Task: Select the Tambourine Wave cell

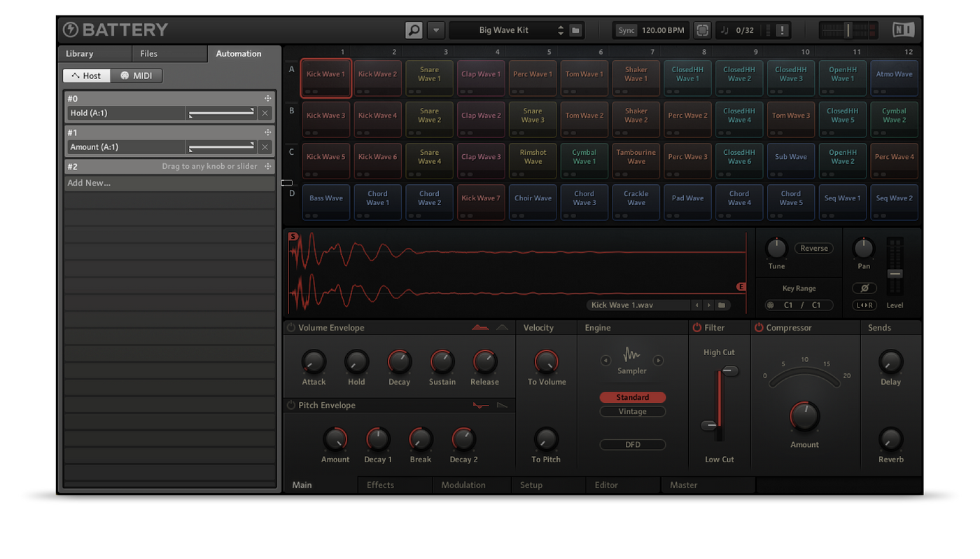Action: [636, 160]
